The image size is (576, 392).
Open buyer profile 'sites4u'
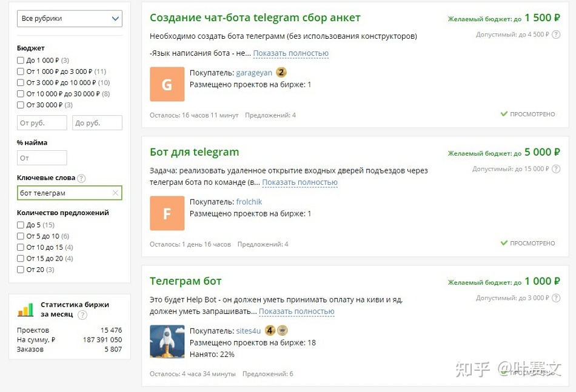click(249, 331)
